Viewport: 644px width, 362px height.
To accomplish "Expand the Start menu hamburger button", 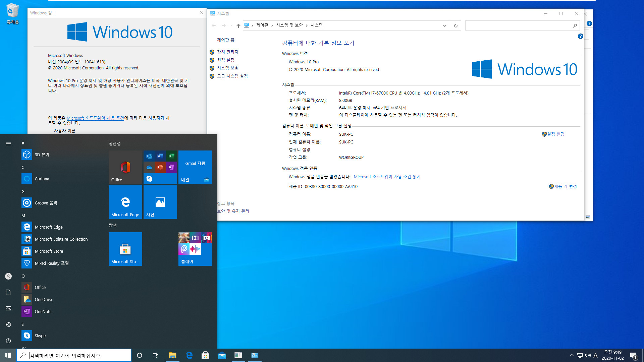I will click(x=8, y=143).
